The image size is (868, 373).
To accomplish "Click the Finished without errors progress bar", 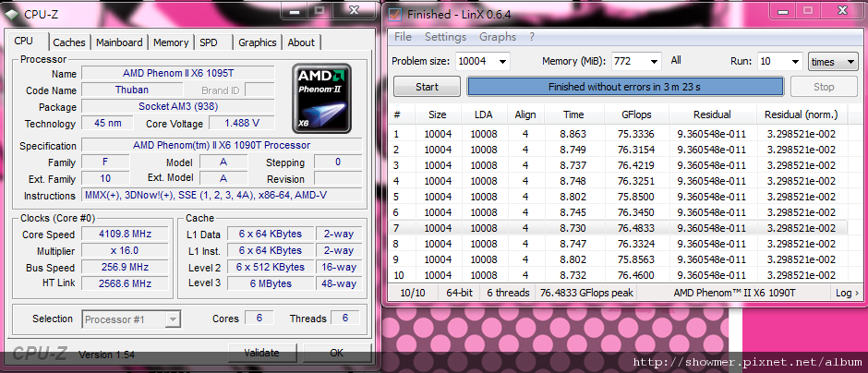I will (x=625, y=87).
